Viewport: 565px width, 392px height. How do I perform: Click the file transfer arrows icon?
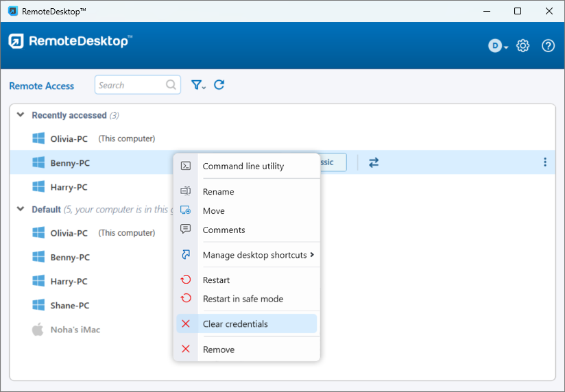374,162
